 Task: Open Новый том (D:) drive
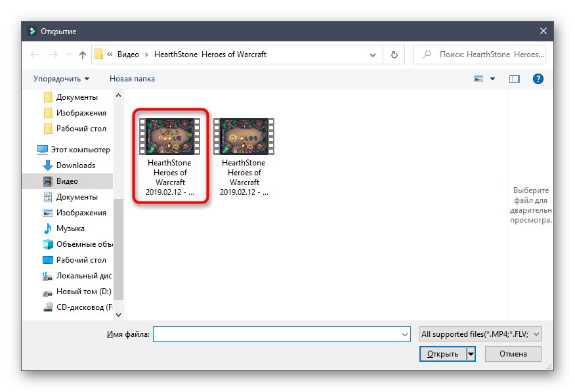[x=77, y=292]
